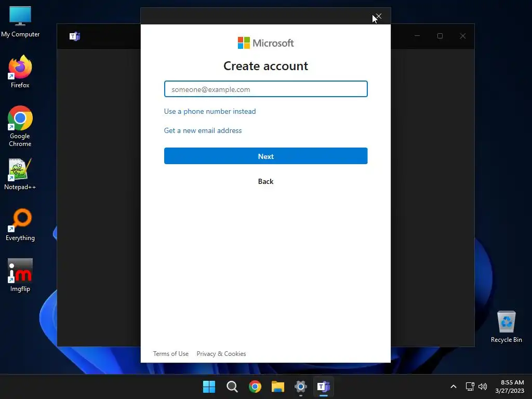Screen dimensions: 532x399
Task: Open the Windows Start menu
Action: 209,387
